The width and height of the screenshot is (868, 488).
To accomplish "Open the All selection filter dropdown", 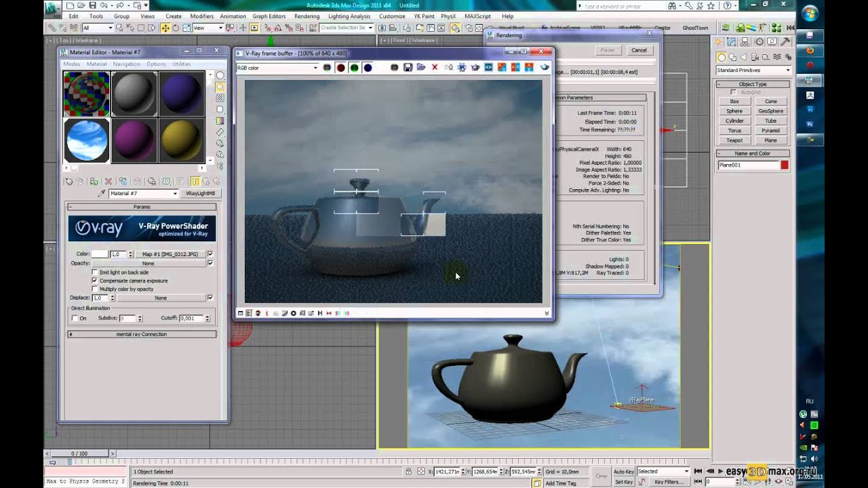I will tap(98, 28).
